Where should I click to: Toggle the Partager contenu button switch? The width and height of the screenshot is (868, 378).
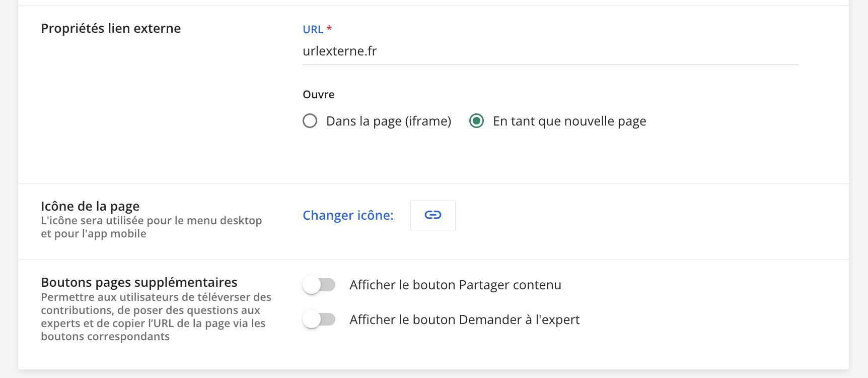[319, 285]
